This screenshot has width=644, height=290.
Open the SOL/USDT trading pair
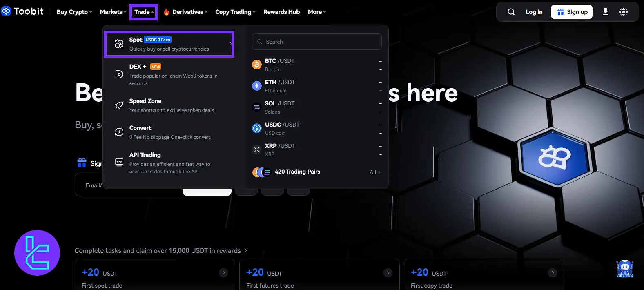[x=317, y=107]
